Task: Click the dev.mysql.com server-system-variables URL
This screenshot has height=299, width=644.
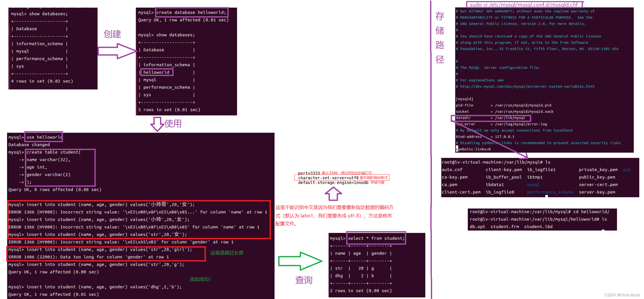Action: [x=527, y=87]
